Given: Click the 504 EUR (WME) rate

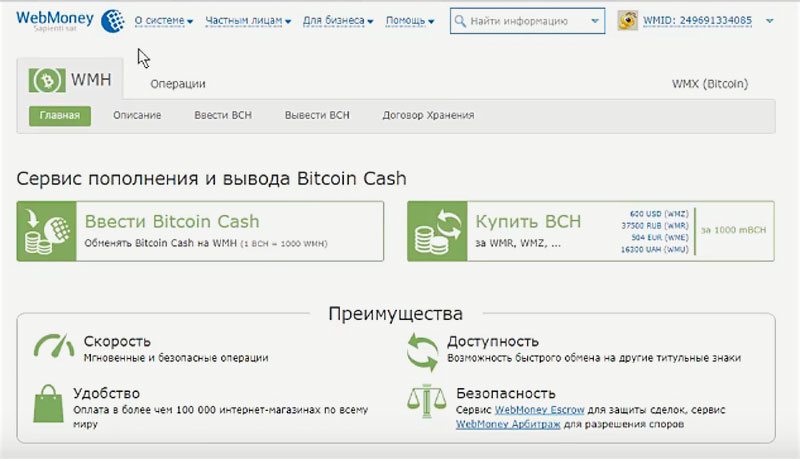Looking at the screenshot, I should point(660,237).
